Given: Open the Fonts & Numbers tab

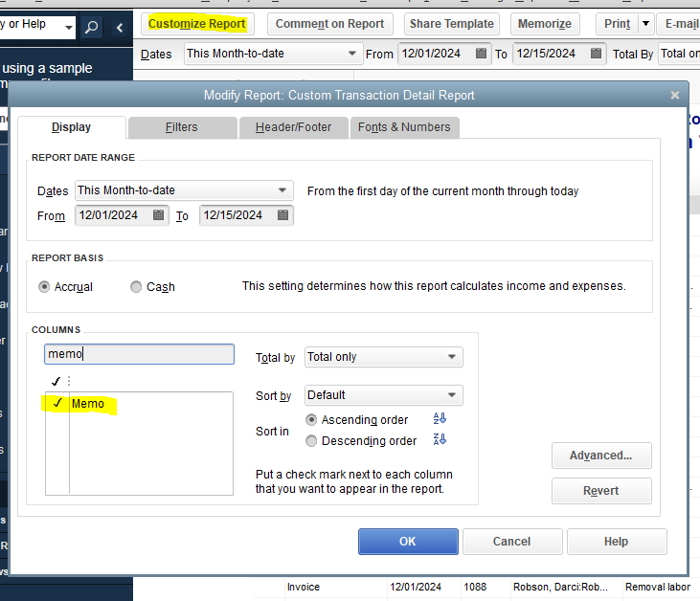Looking at the screenshot, I should click(x=404, y=127).
